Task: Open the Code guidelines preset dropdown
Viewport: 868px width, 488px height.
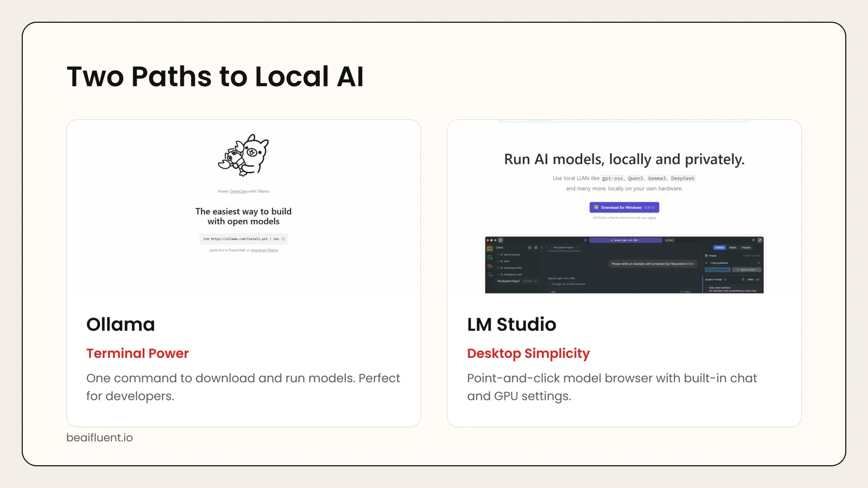Action: (x=732, y=263)
